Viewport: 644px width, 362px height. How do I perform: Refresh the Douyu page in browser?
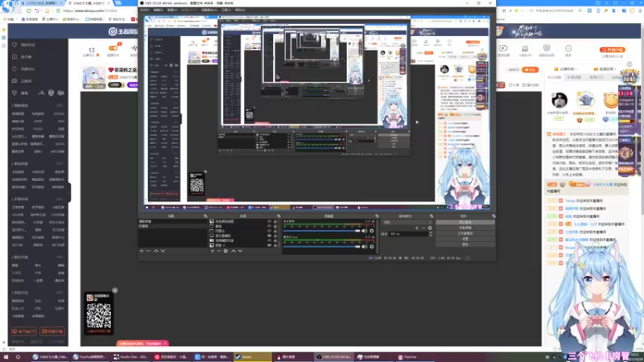coord(29,10)
